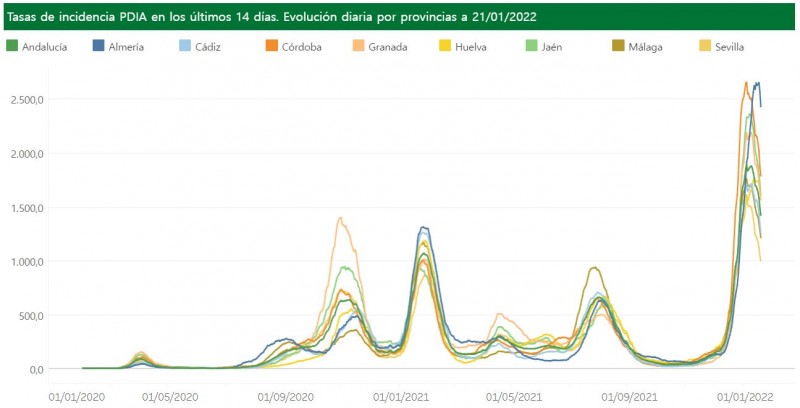Toggle the Córdoba series label
800x408 pixels.
click(x=302, y=47)
